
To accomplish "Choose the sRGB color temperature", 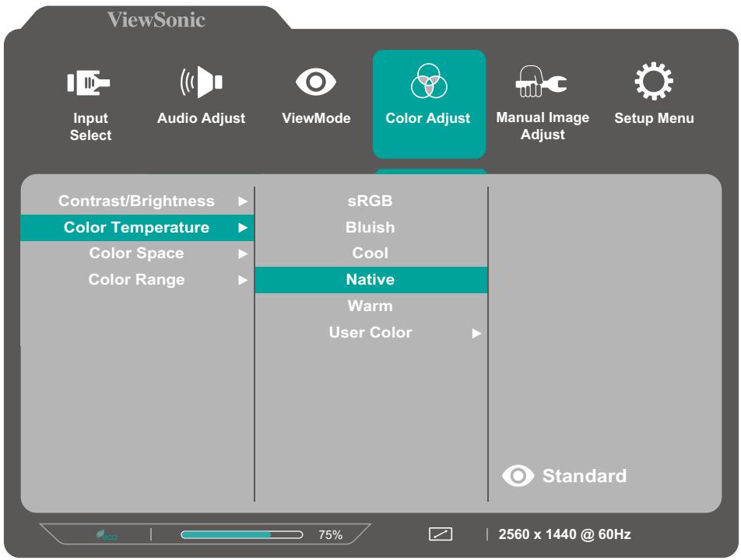I will point(371,201).
